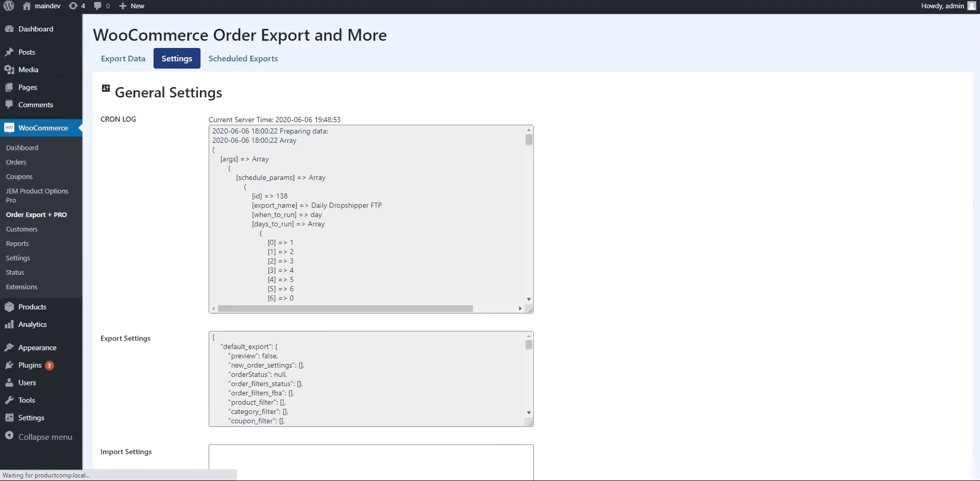Click the Export Settings label
This screenshot has width=980, height=481.
coord(126,338)
